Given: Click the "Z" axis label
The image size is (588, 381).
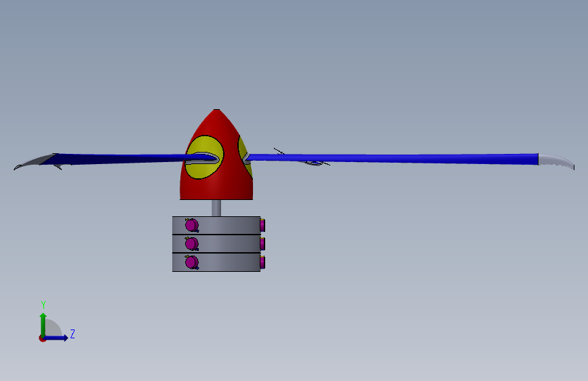Looking at the screenshot, I should tap(73, 334).
